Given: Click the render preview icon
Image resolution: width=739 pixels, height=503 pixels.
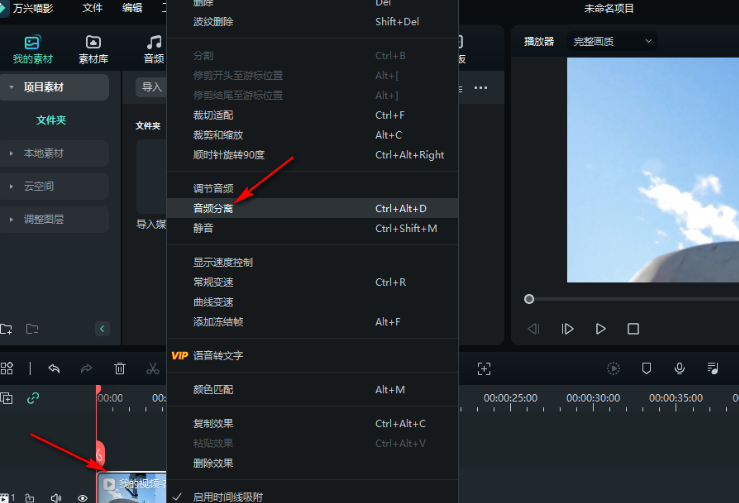Looking at the screenshot, I should [613, 368].
